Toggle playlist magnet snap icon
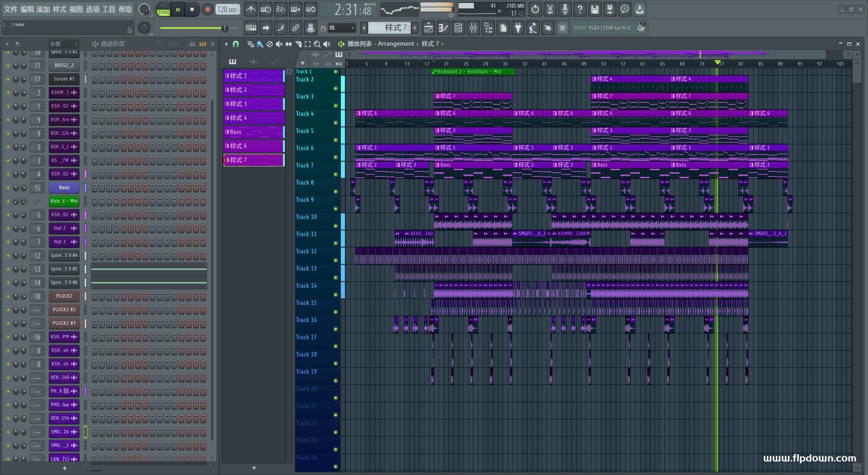This screenshot has height=475, width=868. pos(236,44)
